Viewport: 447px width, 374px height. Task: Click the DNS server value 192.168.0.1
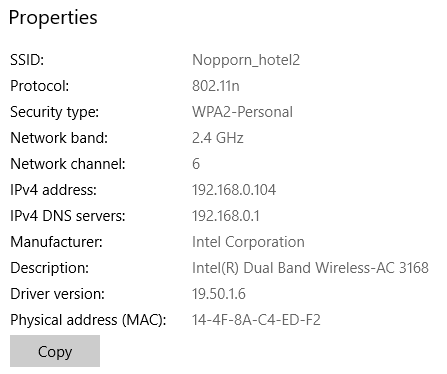coord(226,216)
